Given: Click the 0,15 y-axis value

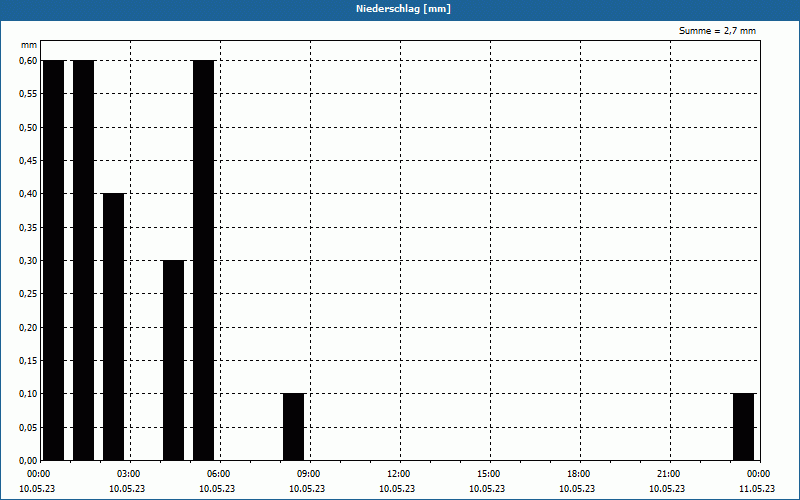Looking at the screenshot, I should (x=28, y=361).
